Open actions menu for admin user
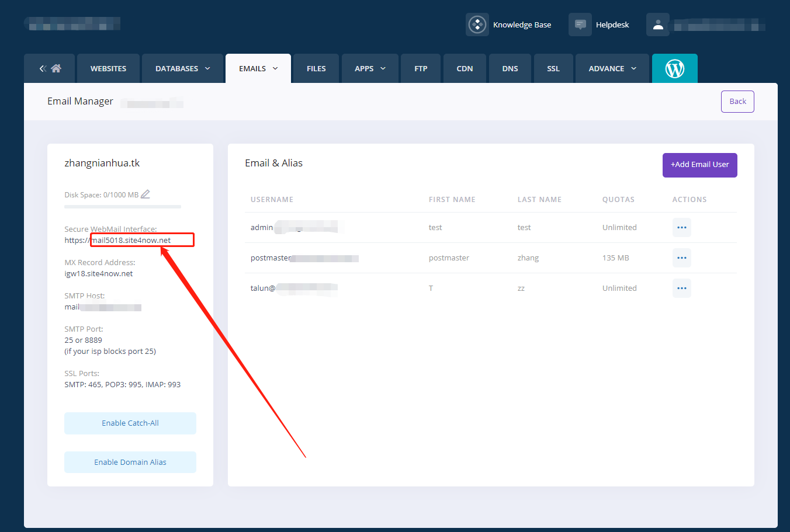 (681, 227)
